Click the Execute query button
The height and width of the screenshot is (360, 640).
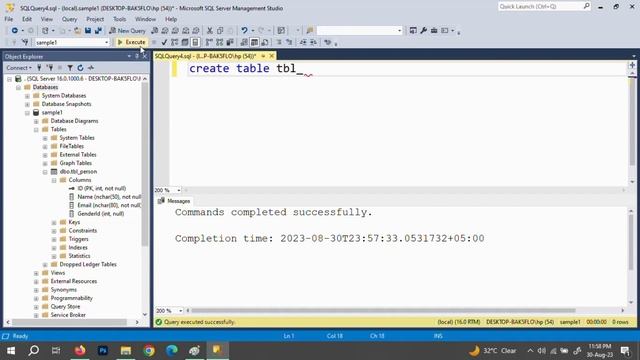pos(131,42)
